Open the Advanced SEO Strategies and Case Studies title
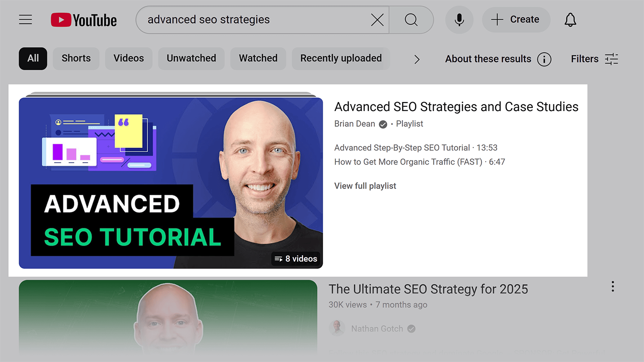Viewport: 644px width, 362px height. [x=456, y=107]
